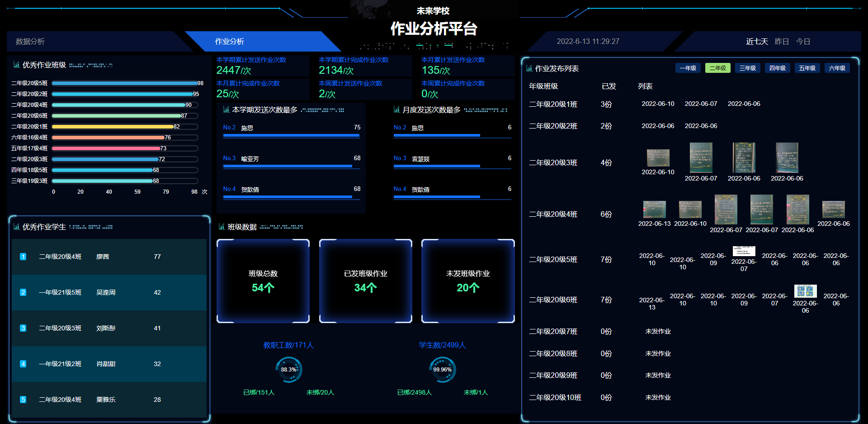The width and height of the screenshot is (868, 424).
Task: Open 二年级20级3班 homework thumbnail dated 2022-06-10
Action: (658, 158)
